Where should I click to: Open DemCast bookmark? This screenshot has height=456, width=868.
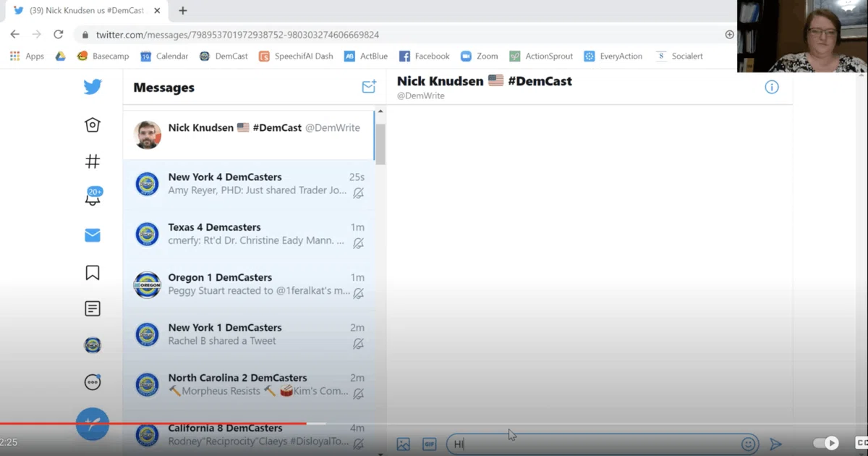point(224,56)
